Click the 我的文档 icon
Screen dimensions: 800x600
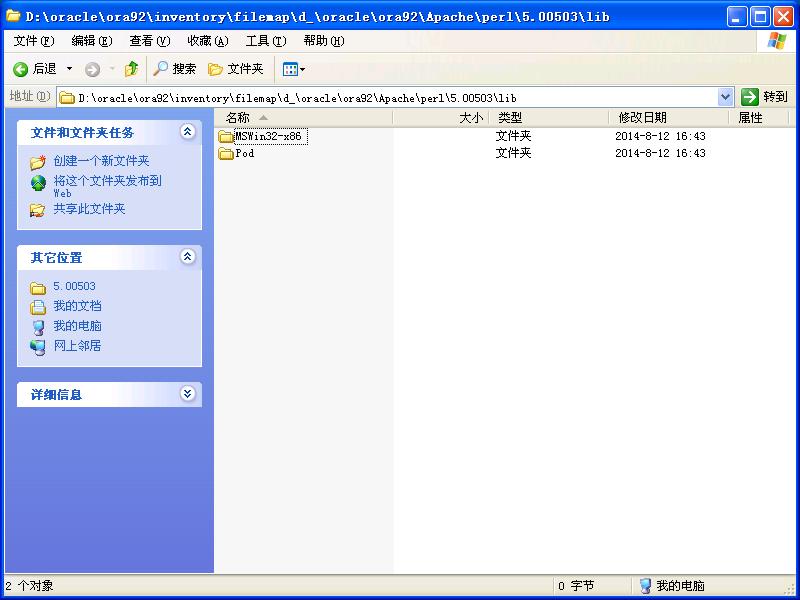coord(38,308)
